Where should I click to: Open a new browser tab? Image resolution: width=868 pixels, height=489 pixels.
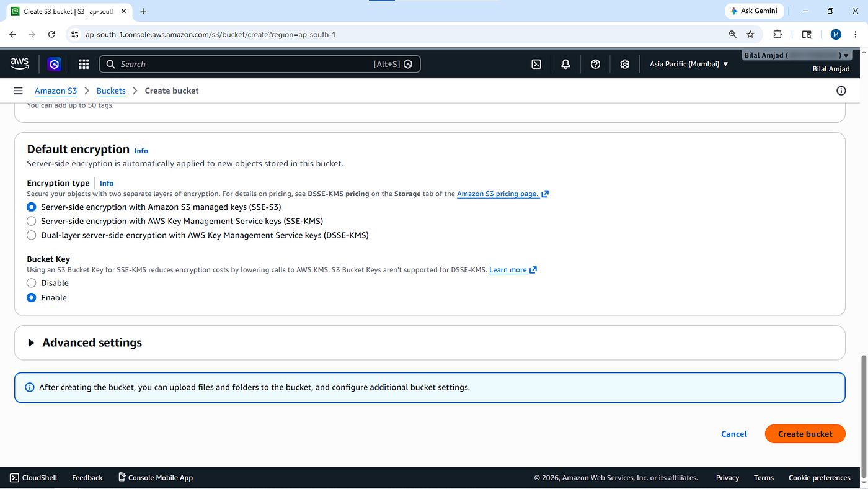(x=143, y=11)
